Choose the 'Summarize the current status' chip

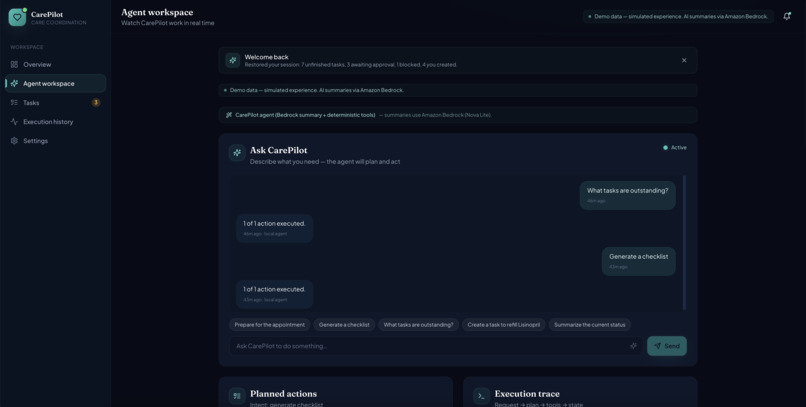point(590,325)
